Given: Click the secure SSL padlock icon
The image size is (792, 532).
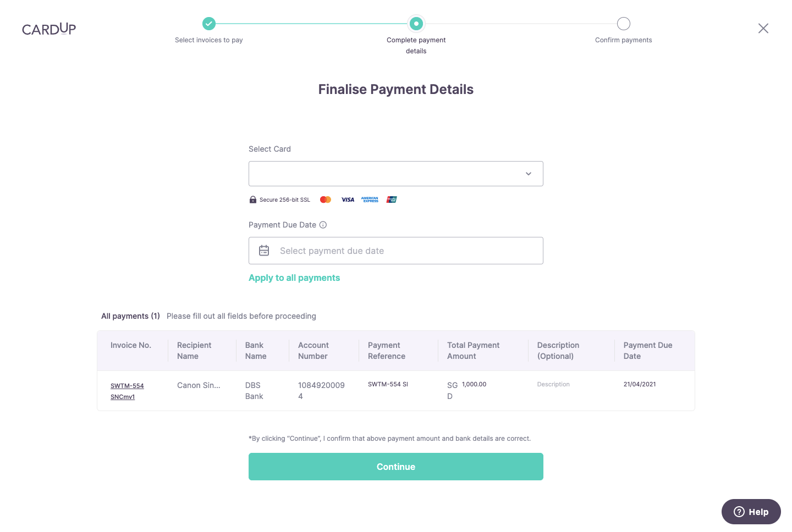Looking at the screenshot, I should [253, 199].
